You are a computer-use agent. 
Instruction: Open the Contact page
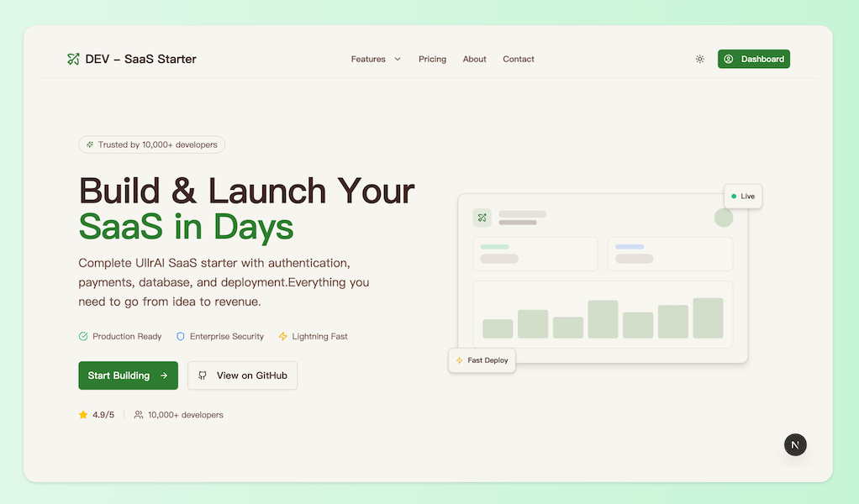pyautogui.click(x=519, y=59)
